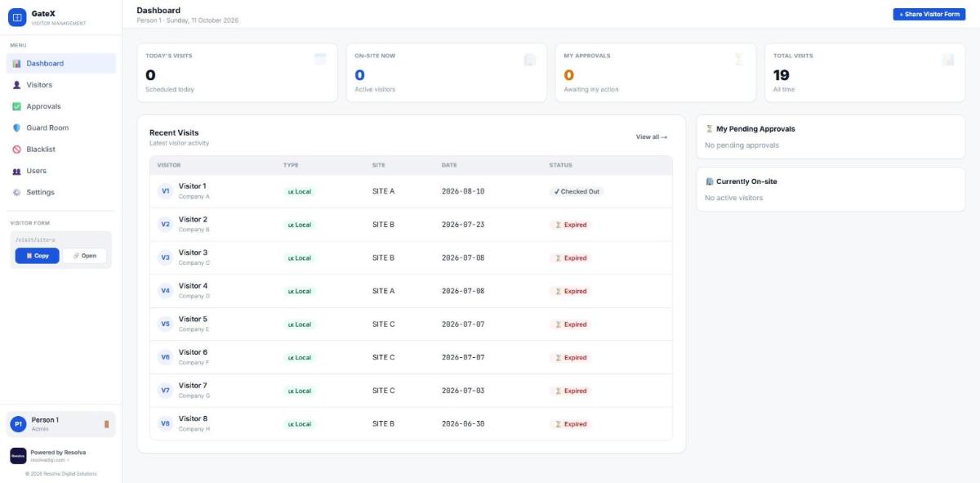The image size is (980, 483).
Task: Click the TYPE column header
Action: point(291,165)
